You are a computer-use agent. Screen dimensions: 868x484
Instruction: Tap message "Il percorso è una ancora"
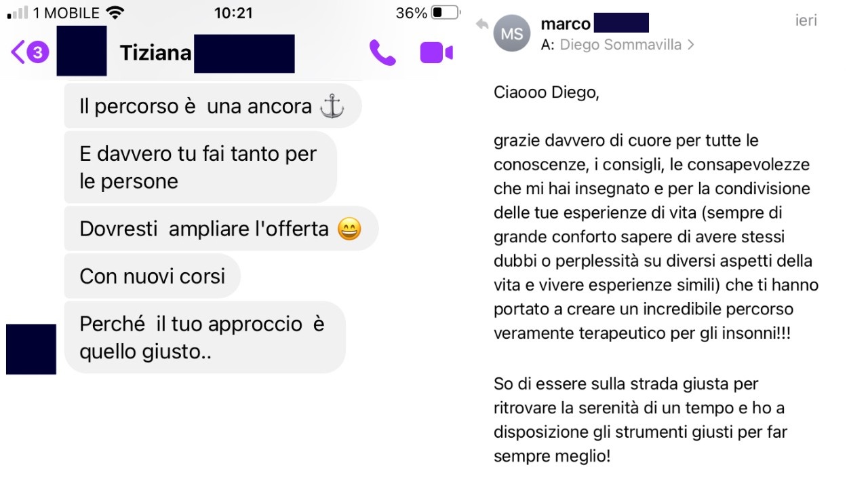pyautogui.click(x=213, y=107)
